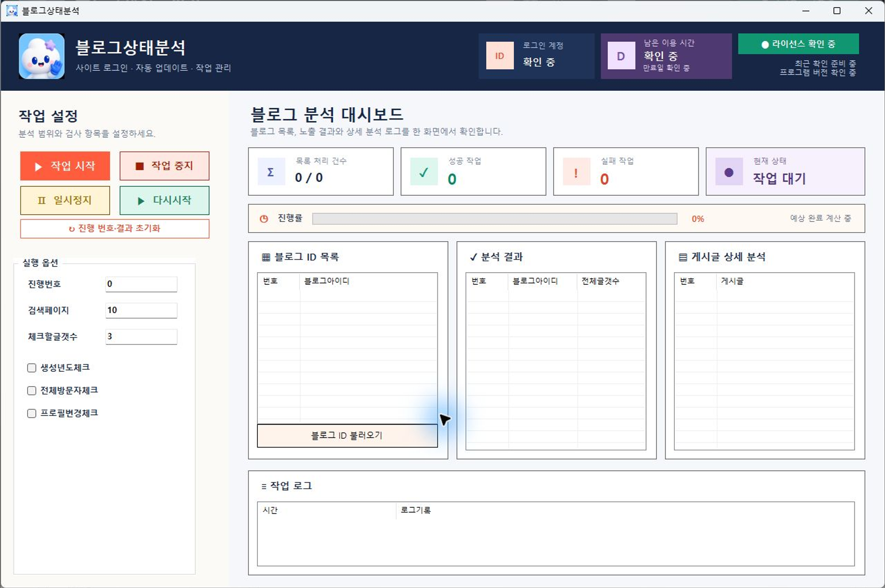
Task: Resume with the 다시시작 button
Action: coord(164,200)
